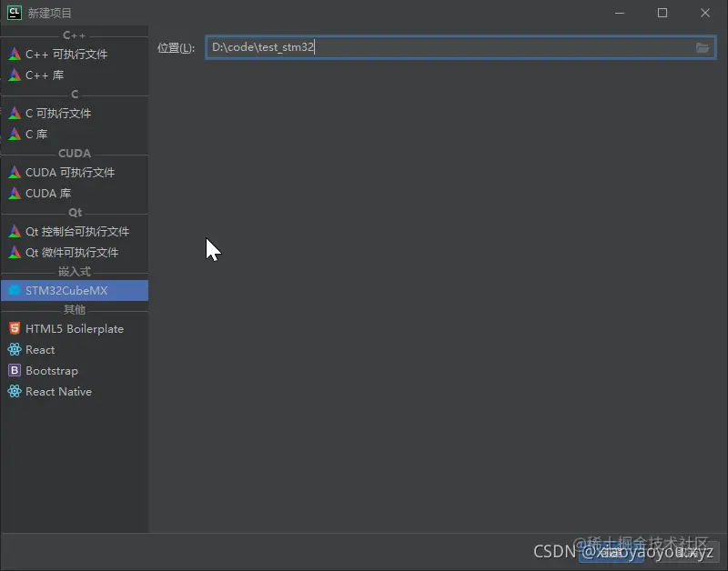Maximize the 新建项目 dialog
728x571 pixels.
point(662,13)
